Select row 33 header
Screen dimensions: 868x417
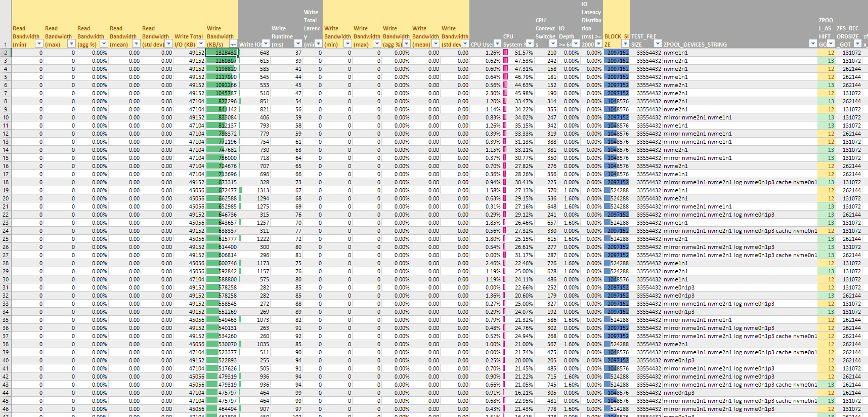tap(6, 304)
